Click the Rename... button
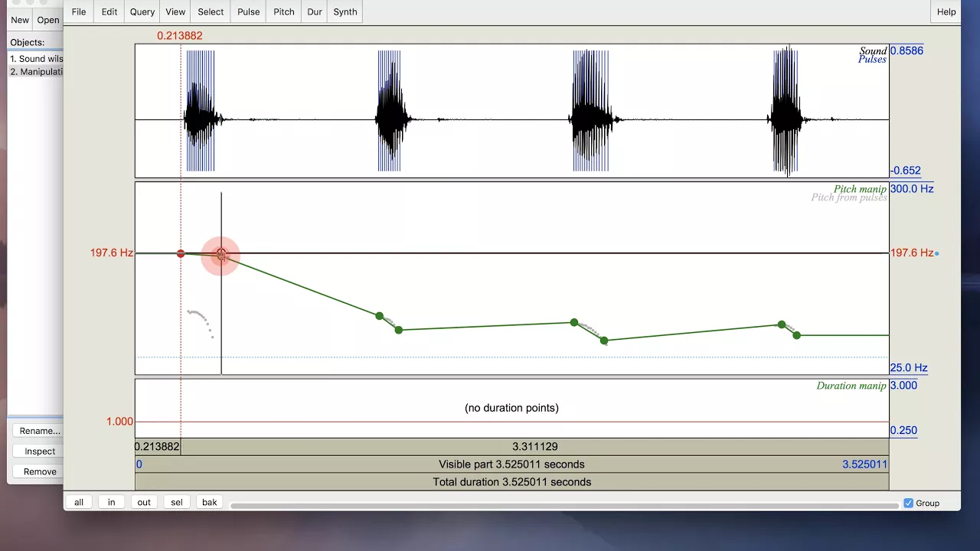 (40, 431)
